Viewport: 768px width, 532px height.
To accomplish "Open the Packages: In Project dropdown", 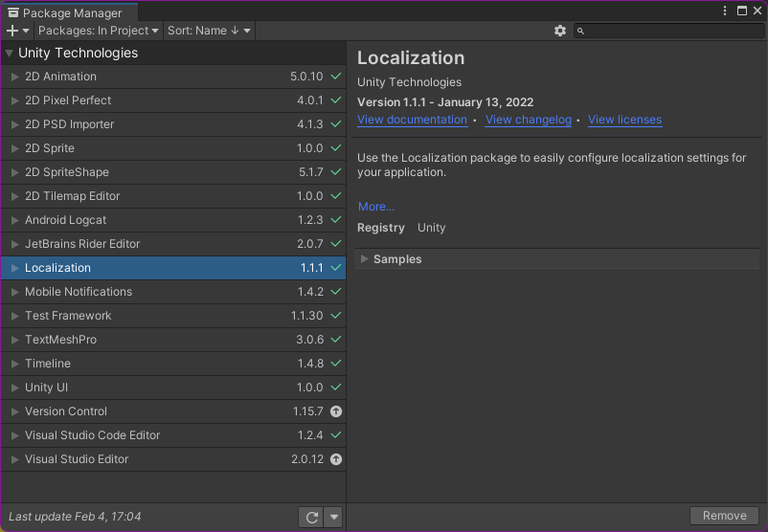I will click(98, 31).
